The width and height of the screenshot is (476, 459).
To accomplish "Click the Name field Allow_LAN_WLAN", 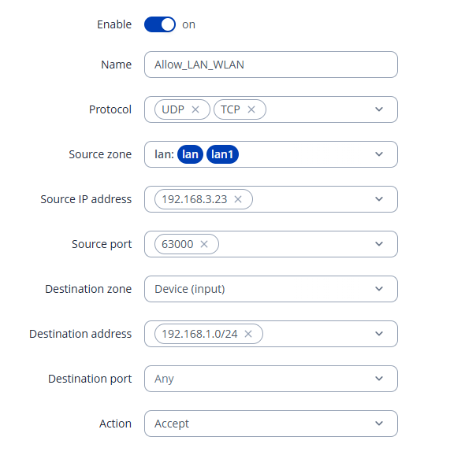I will click(x=270, y=65).
